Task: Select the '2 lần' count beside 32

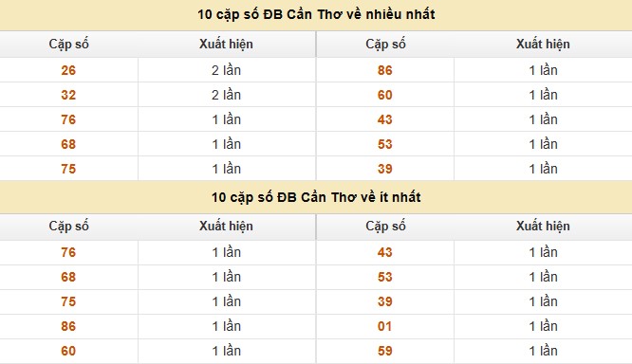Action: [226, 95]
